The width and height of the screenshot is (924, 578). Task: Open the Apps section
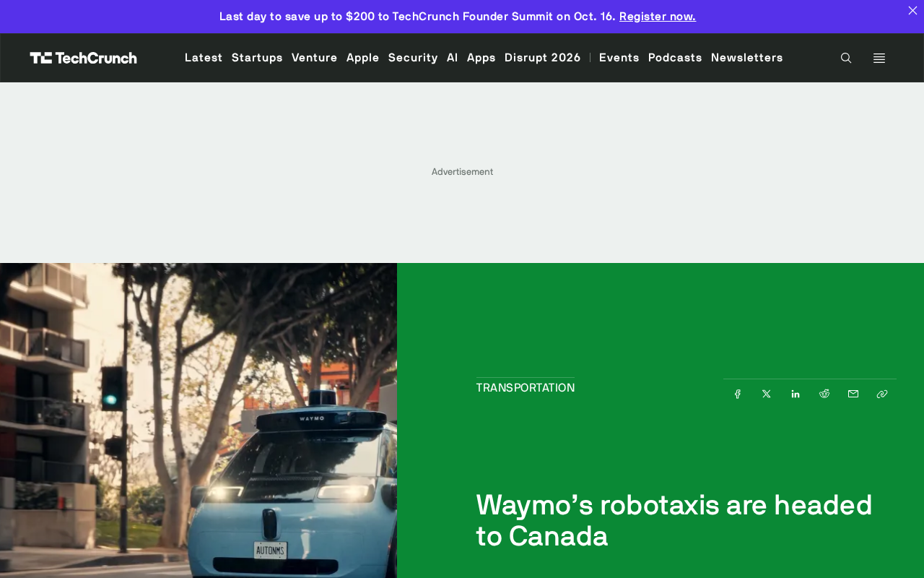(x=481, y=57)
